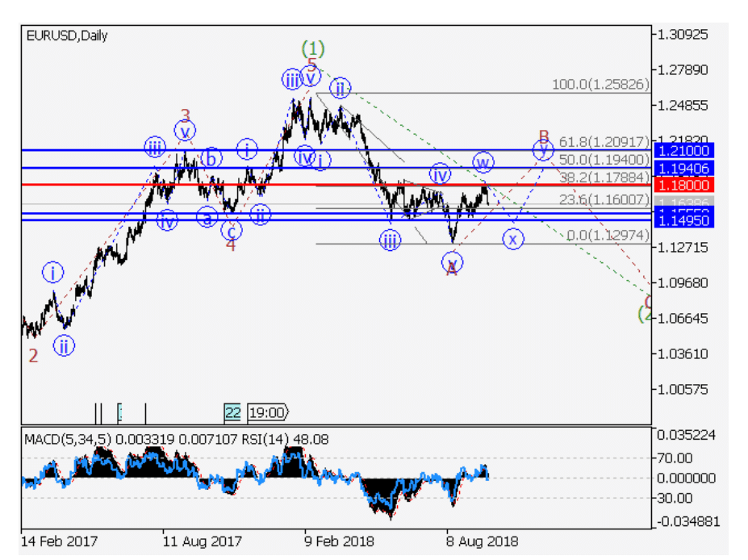Image resolution: width=748 pixels, height=560 pixels.
Task: Select the circled 'c' corrective wave label
Action: coord(232,231)
